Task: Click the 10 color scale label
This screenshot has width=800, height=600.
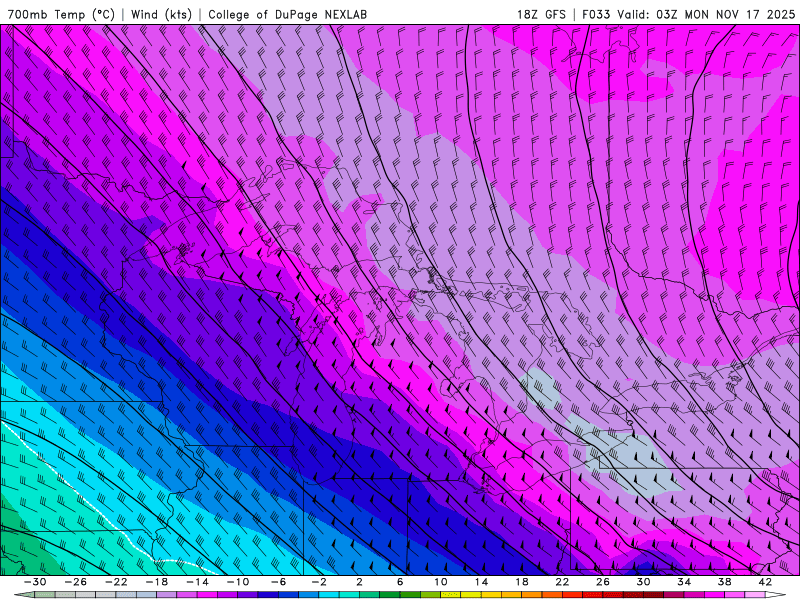Action: (x=441, y=582)
